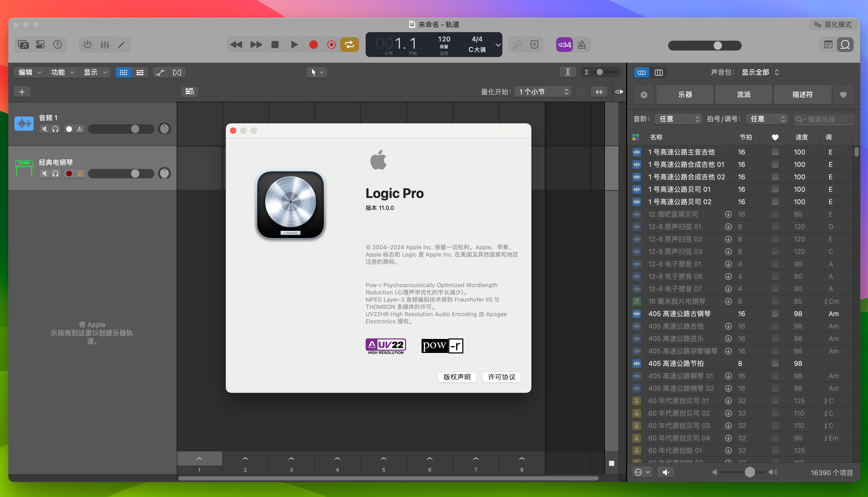Start recording with the Record button
The image size is (868, 497).
[x=313, y=45]
